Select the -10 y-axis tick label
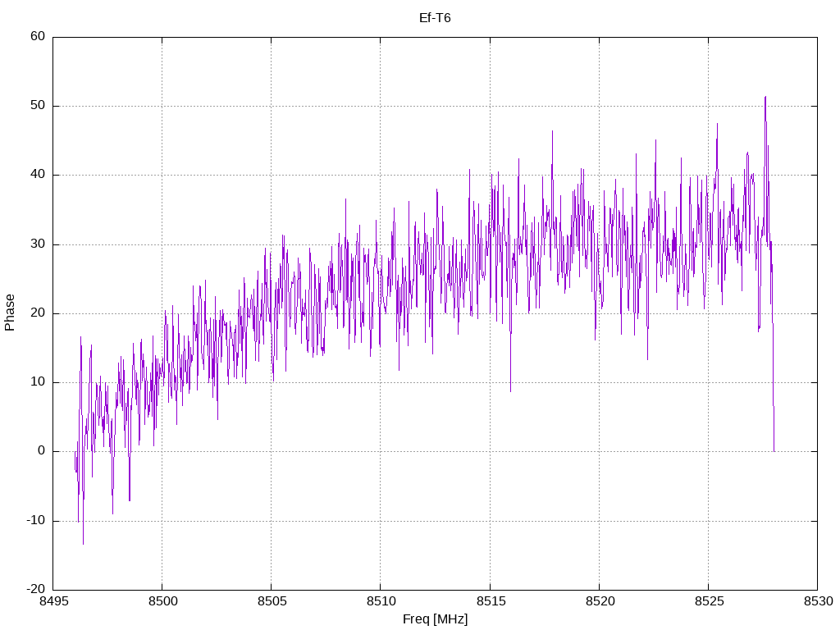The image size is (840, 630). 36,520
